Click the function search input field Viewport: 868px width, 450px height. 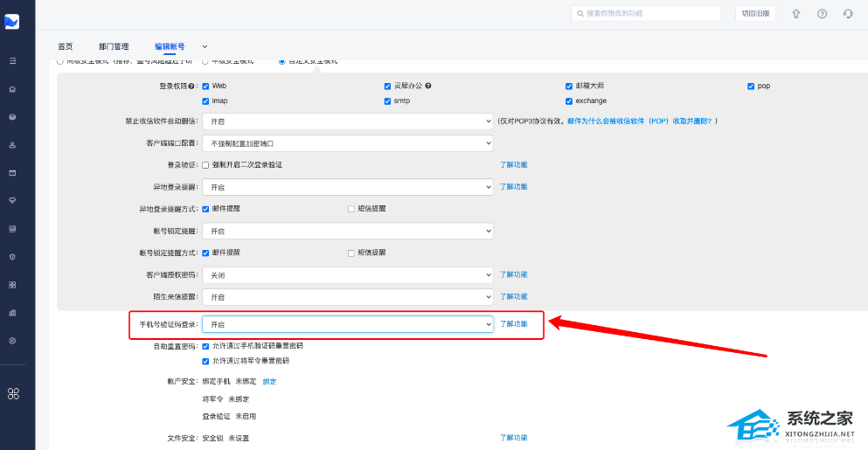tap(645, 14)
